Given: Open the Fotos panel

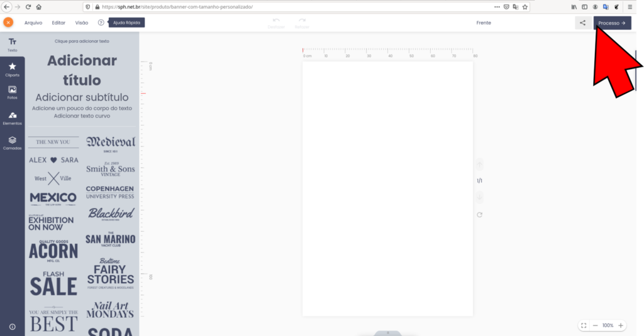Looking at the screenshot, I should (x=12, y=93).
